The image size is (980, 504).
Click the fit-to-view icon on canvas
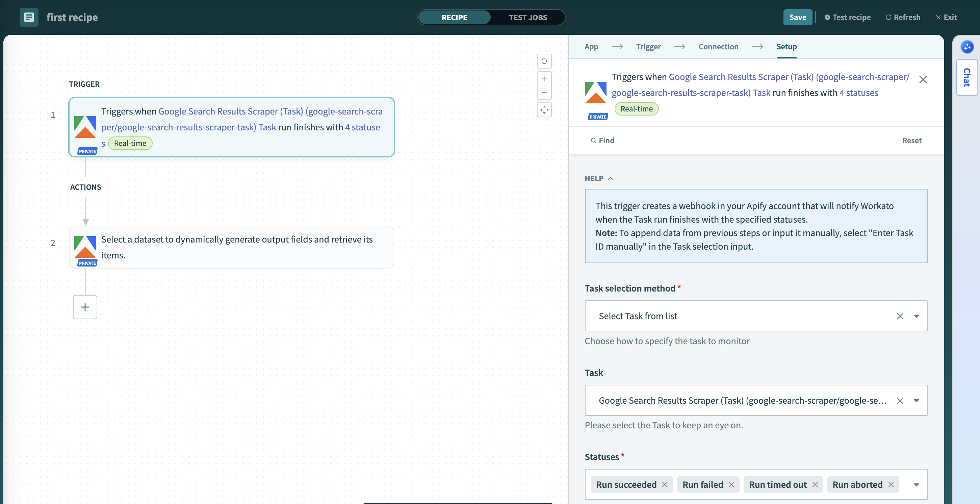(544, 110)
